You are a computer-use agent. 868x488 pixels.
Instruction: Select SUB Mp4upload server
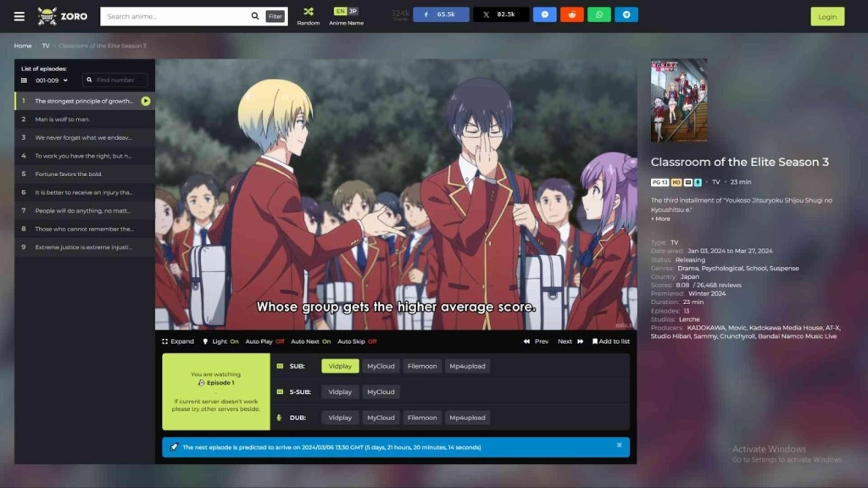(x=467, y=366)
